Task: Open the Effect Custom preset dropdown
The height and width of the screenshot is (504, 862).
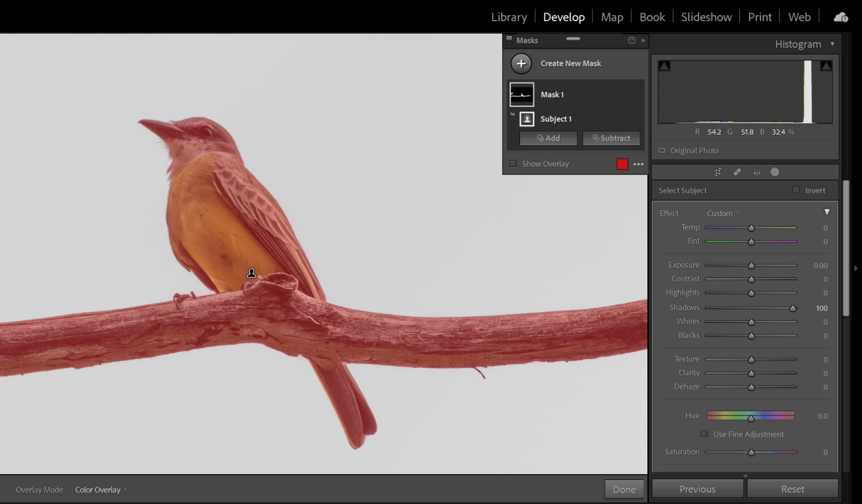Action: click(723, 214)
